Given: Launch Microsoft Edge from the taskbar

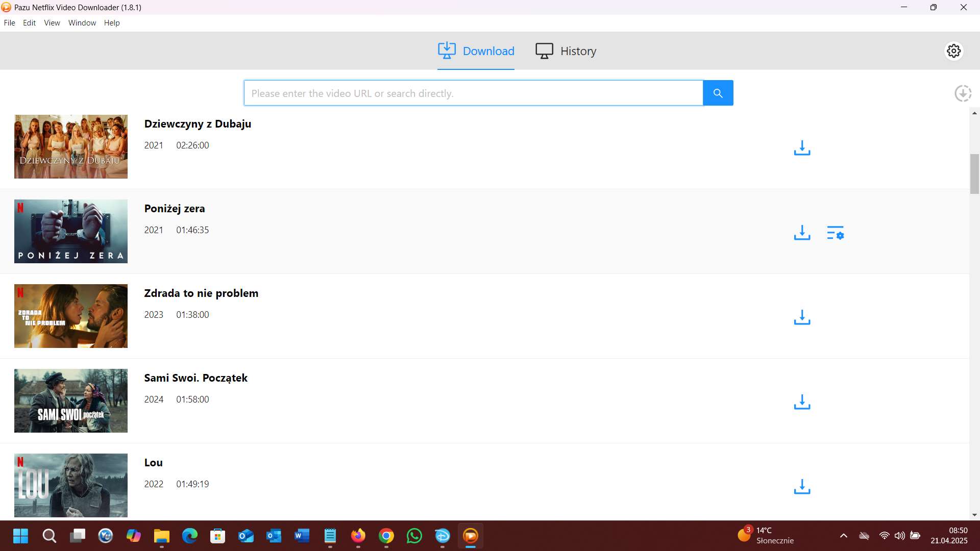Looking at the screenshot, I should point(190,536).
